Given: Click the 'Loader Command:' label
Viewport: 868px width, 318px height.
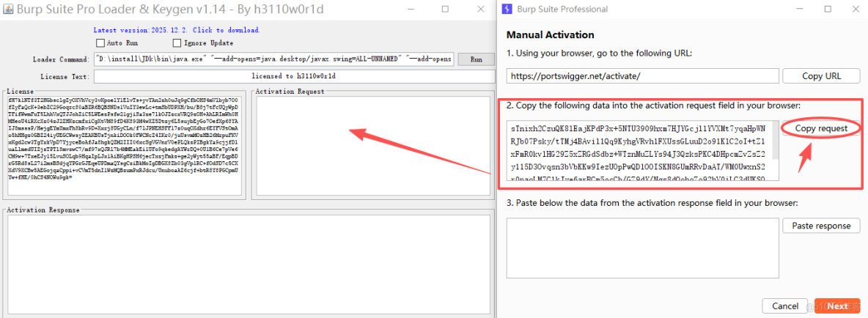Looking at the screenshot, I should click(61, 60).
